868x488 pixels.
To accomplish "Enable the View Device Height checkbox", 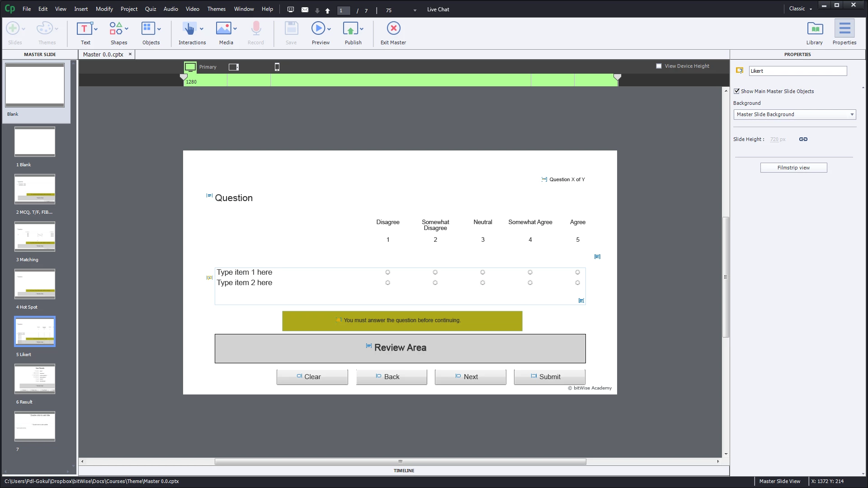I will (x=659, y=66).
